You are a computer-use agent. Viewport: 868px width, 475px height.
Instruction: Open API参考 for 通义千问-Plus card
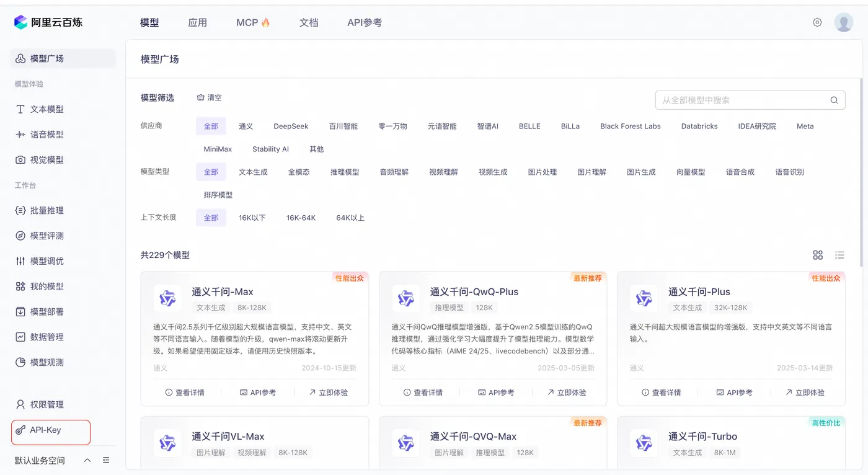click(x=735, y=393)
